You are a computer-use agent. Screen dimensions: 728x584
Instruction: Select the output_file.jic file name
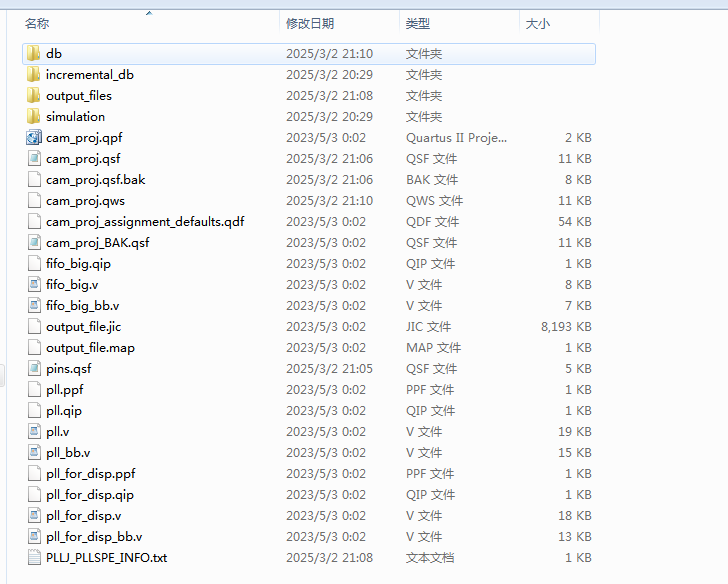(83, 327)
